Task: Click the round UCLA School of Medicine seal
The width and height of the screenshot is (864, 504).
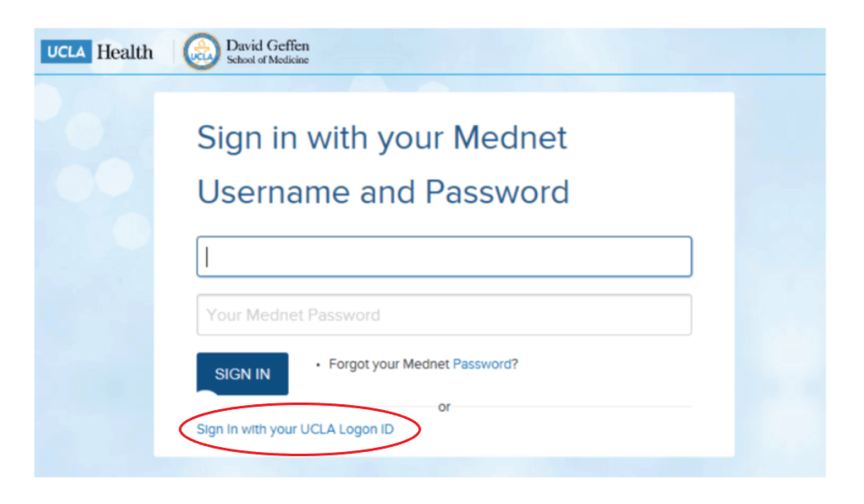Action: point(202,52)
